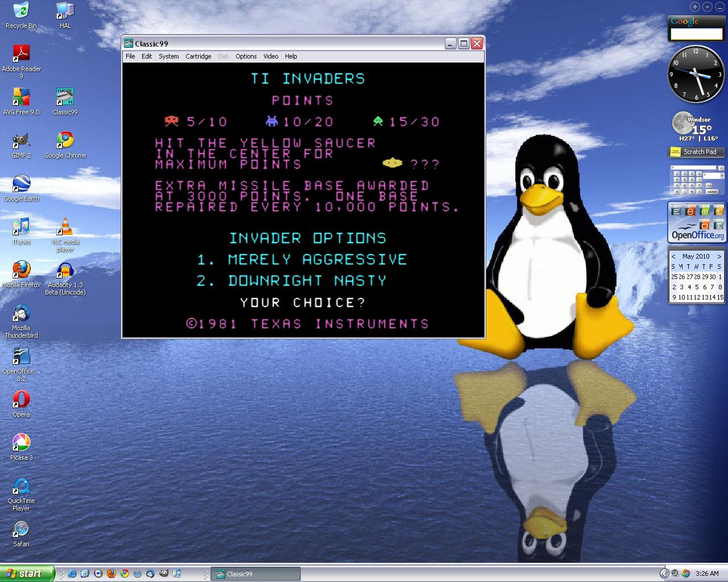Select the Google Earth desktop icon
728x582 pixels.
coord(21,188)
